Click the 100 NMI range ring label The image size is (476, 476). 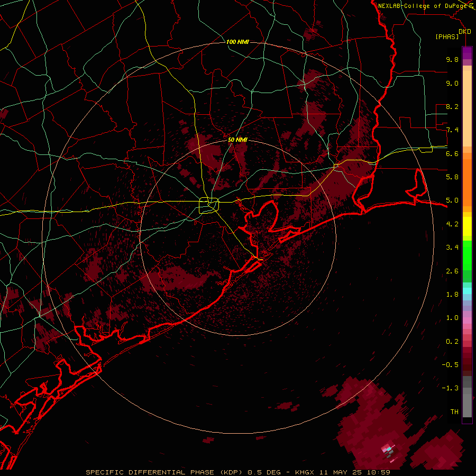tap(237, 42)
